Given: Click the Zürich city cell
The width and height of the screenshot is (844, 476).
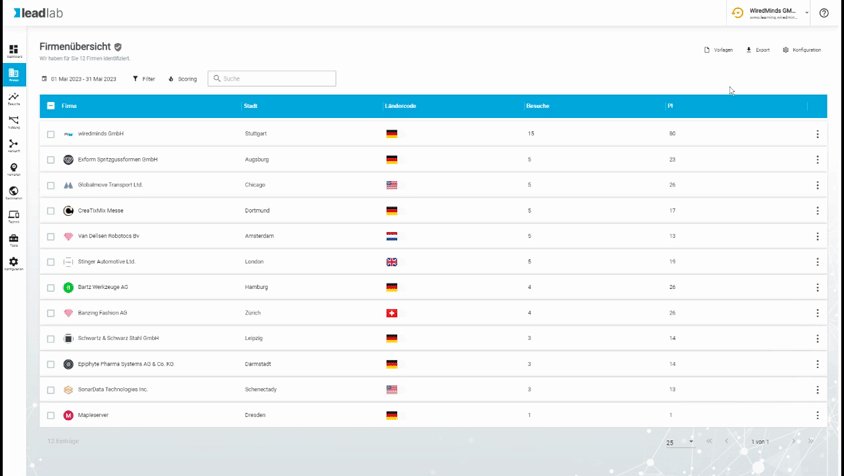Looking at the screenshot, I should [252, 313].
